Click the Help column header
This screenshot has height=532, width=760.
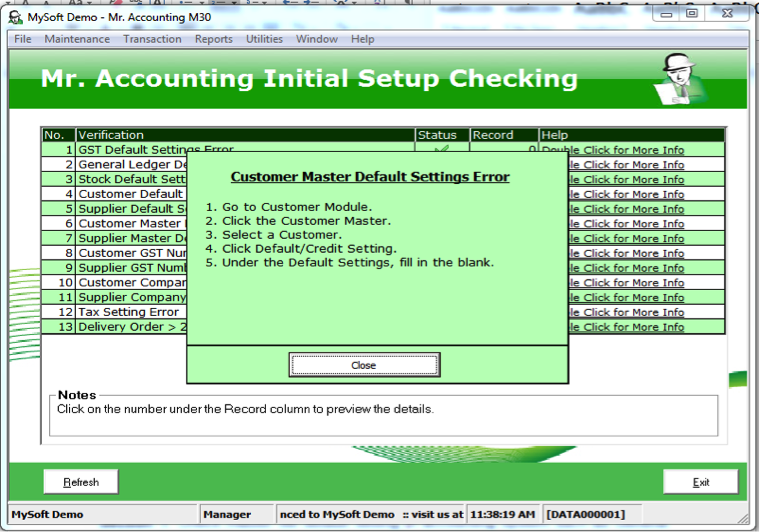click(x=632, y=135)
